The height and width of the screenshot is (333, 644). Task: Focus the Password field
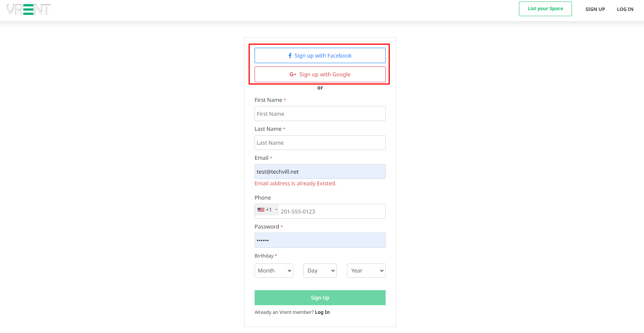coord(320,240)
